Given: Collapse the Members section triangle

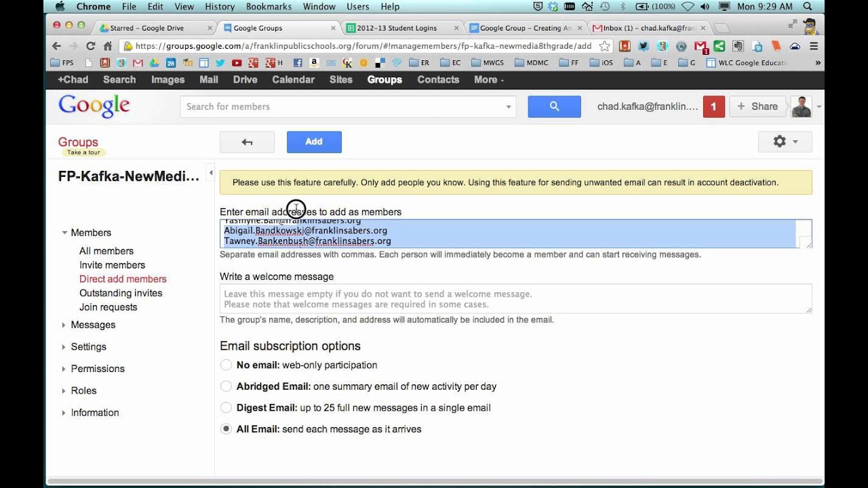Looking at the screenshot, I should pyautogui.click(x=64, y=232).
